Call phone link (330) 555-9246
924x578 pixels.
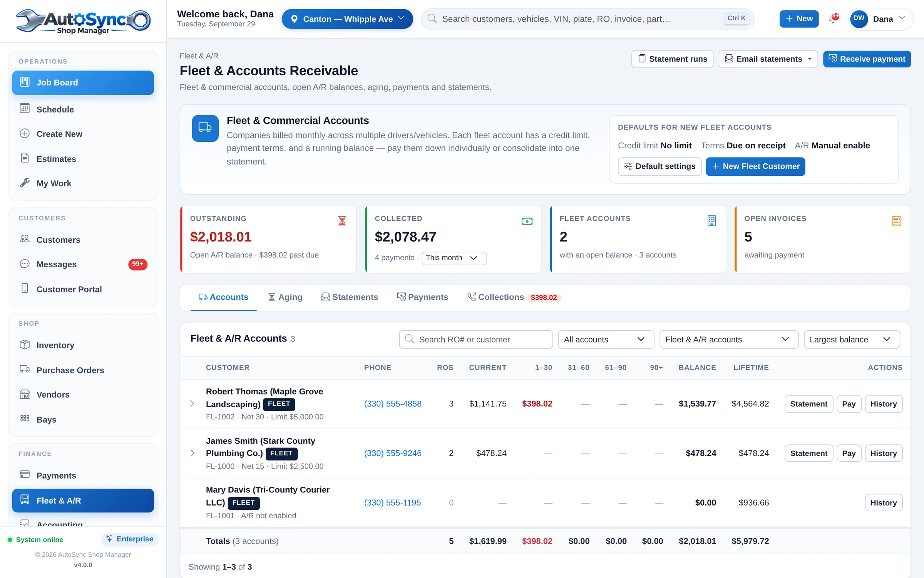pos(393,453)
